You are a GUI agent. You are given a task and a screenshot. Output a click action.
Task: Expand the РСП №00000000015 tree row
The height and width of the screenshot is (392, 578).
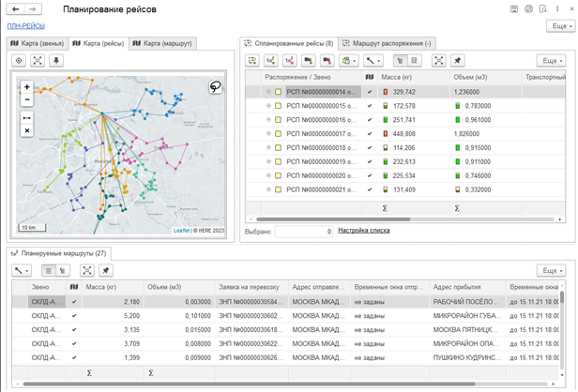click(x=268, y=106)
